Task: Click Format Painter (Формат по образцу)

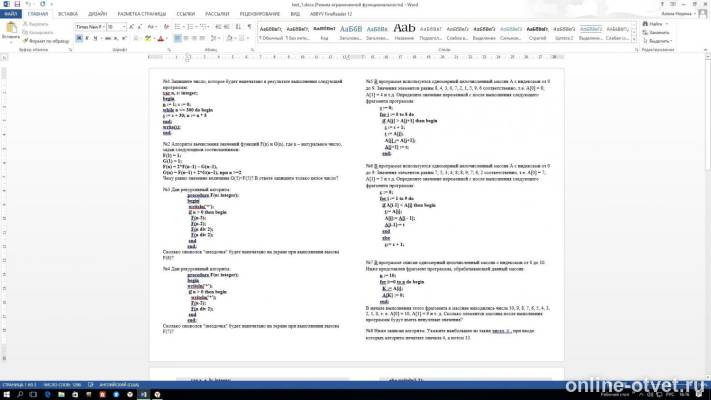Action: pos(46,41)
